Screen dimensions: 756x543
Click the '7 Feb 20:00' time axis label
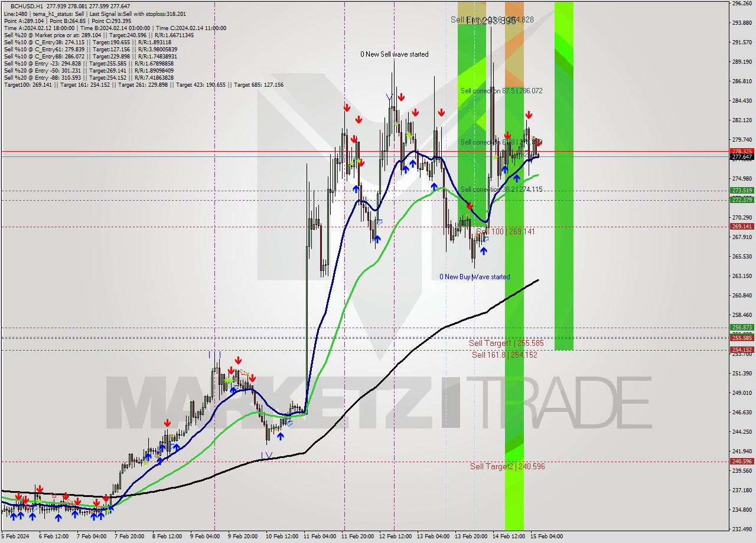point(129,537)
